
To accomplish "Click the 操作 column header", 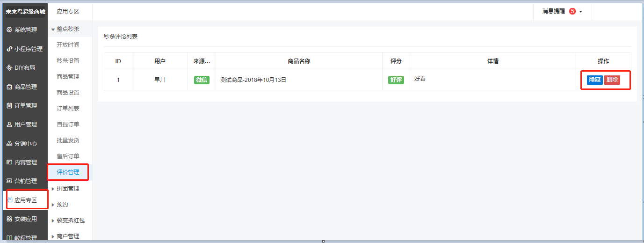I will tap(603, 61).
